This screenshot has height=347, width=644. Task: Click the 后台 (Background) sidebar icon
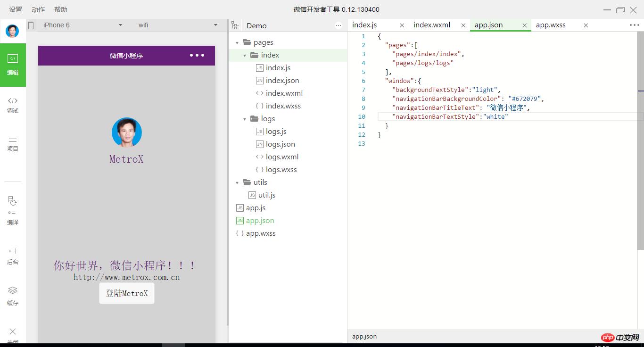pyautogui.click(x=13, y=256)
